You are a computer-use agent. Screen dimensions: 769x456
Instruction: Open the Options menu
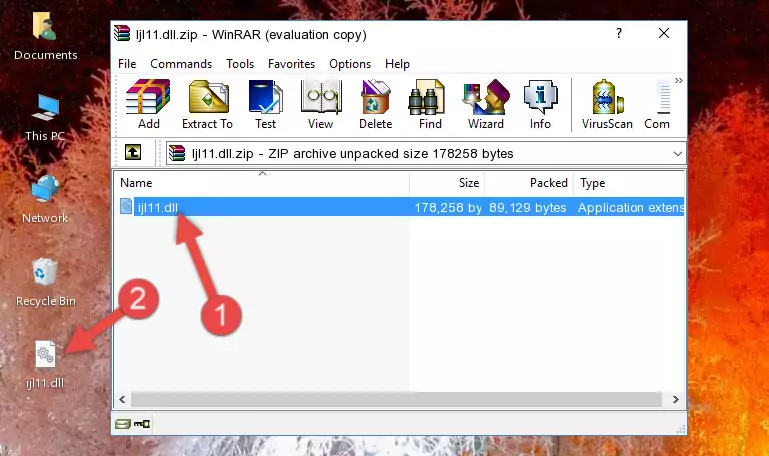tap(350, 64)
